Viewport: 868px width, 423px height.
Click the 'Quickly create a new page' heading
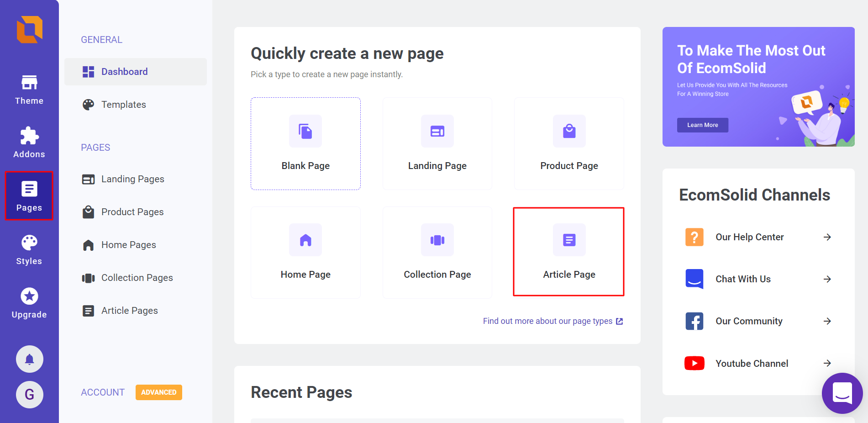[347, 53]
